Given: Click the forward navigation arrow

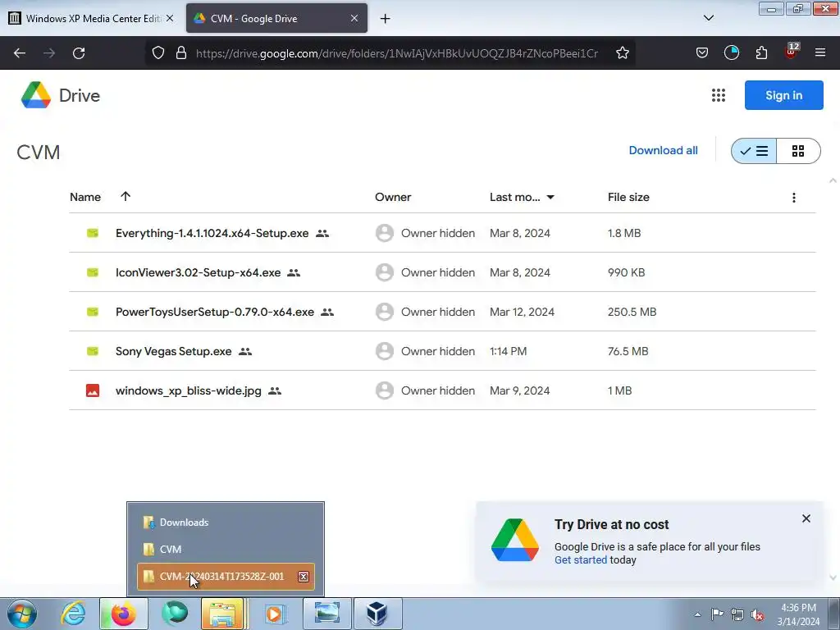Looking at the screenshot, I should (x=49, y=53).
